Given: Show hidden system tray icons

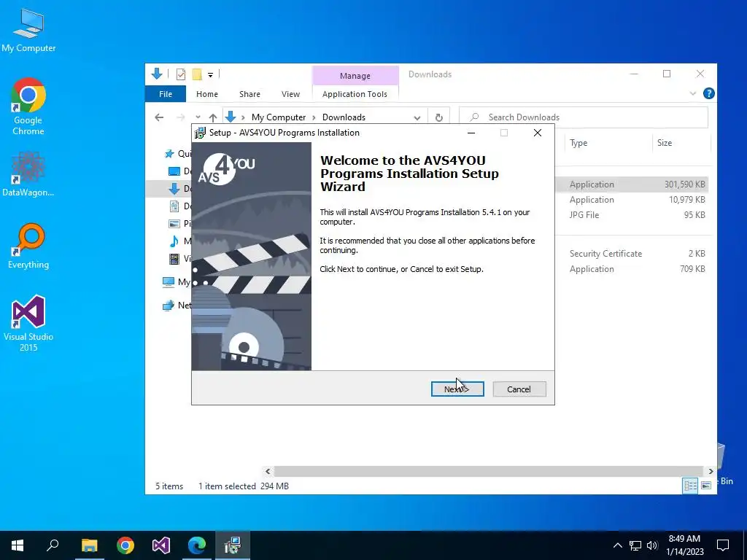Looking at the screenshot, I should (617, 545).
